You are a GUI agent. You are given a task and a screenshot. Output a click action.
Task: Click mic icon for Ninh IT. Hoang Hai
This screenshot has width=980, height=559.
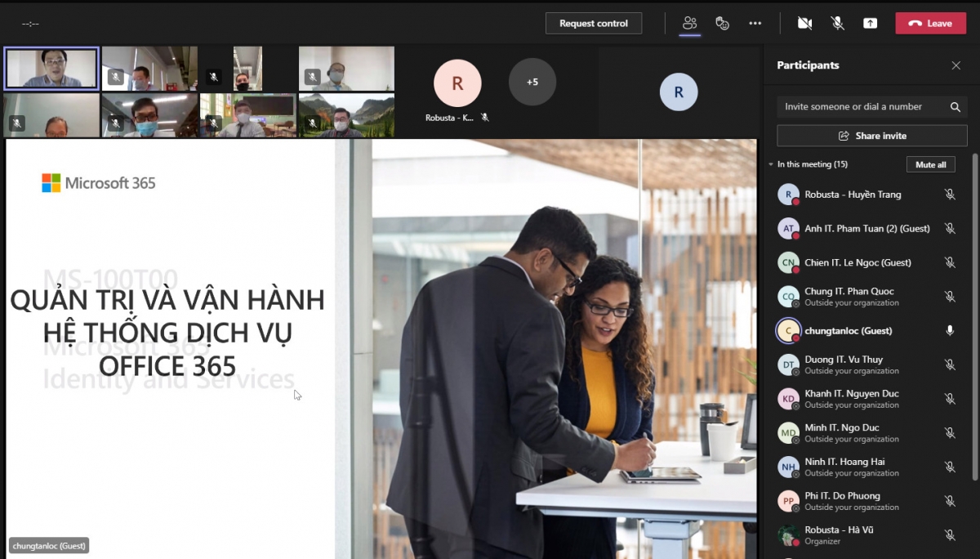coord(950,467)
